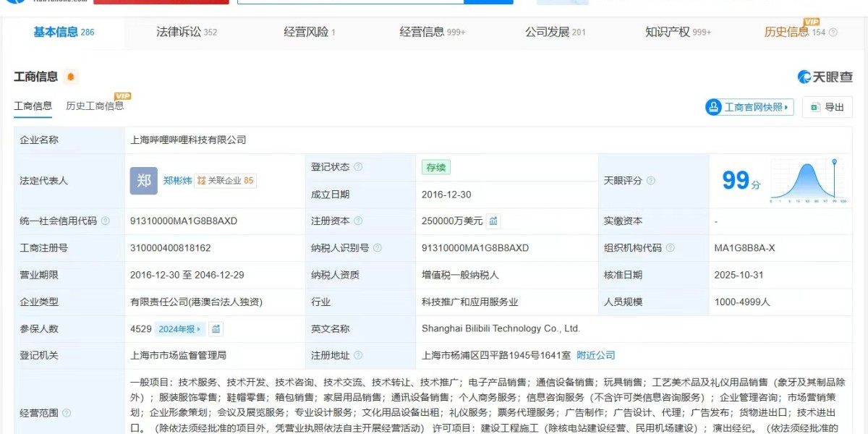Expand the 2024年报 report tag
The image size is (868, 434).
pyautogui.click(x=180, y=329)
